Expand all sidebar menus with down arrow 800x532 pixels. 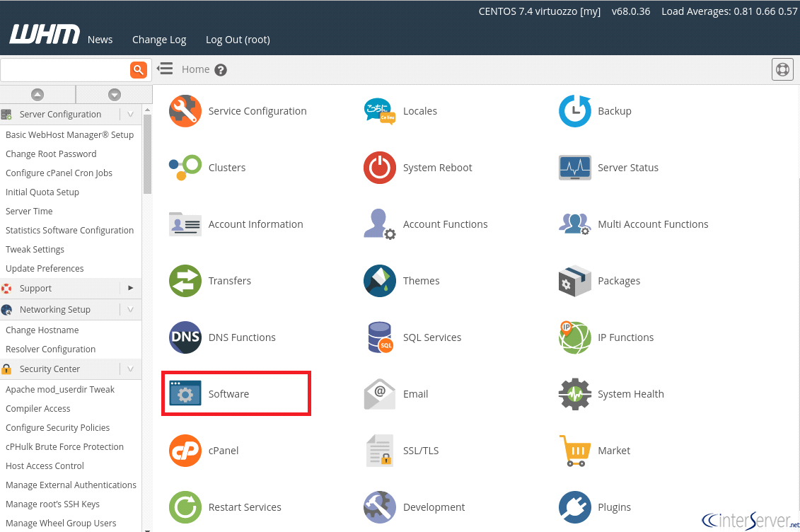[115, 94]
